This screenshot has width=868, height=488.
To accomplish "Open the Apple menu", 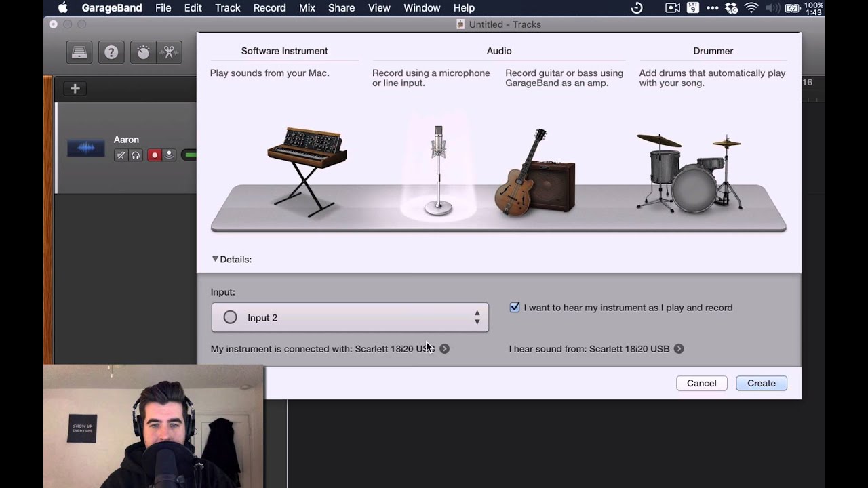I will tap(62, 8).
